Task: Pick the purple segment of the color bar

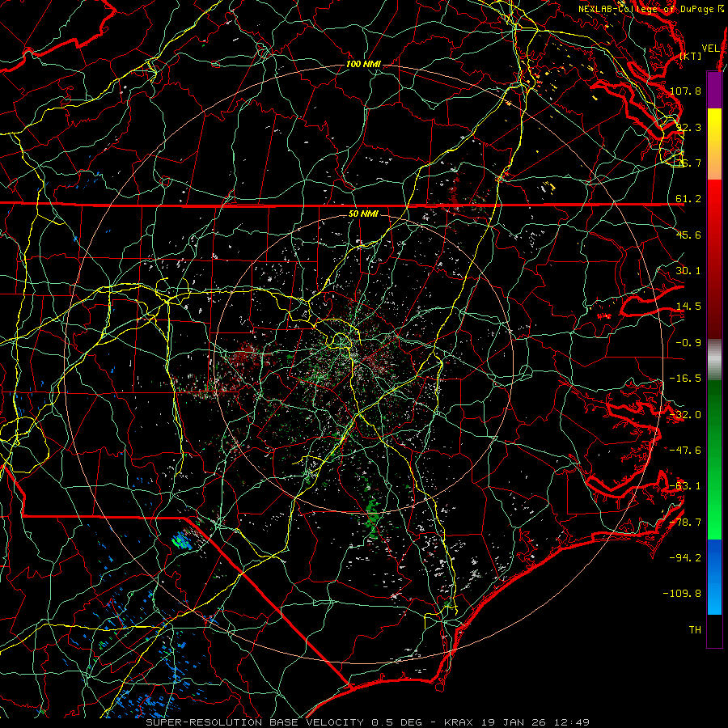Action: coord(714,91)
